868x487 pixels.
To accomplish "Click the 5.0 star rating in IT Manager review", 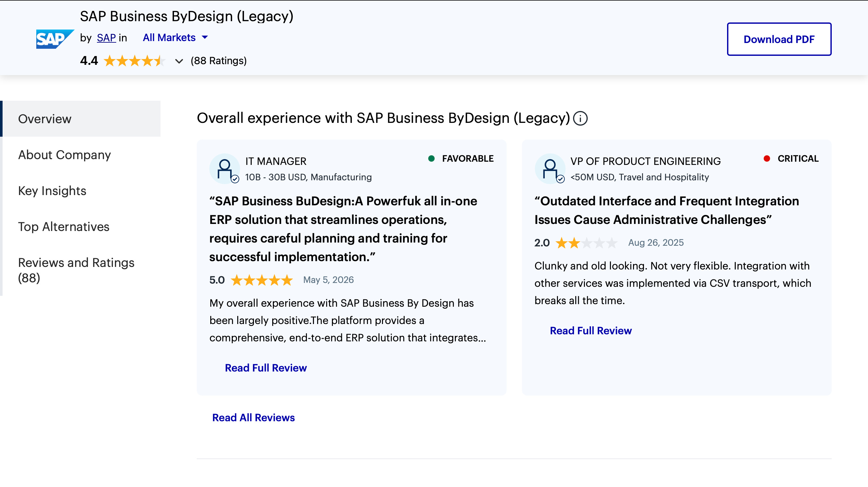I will click(262, 280).
